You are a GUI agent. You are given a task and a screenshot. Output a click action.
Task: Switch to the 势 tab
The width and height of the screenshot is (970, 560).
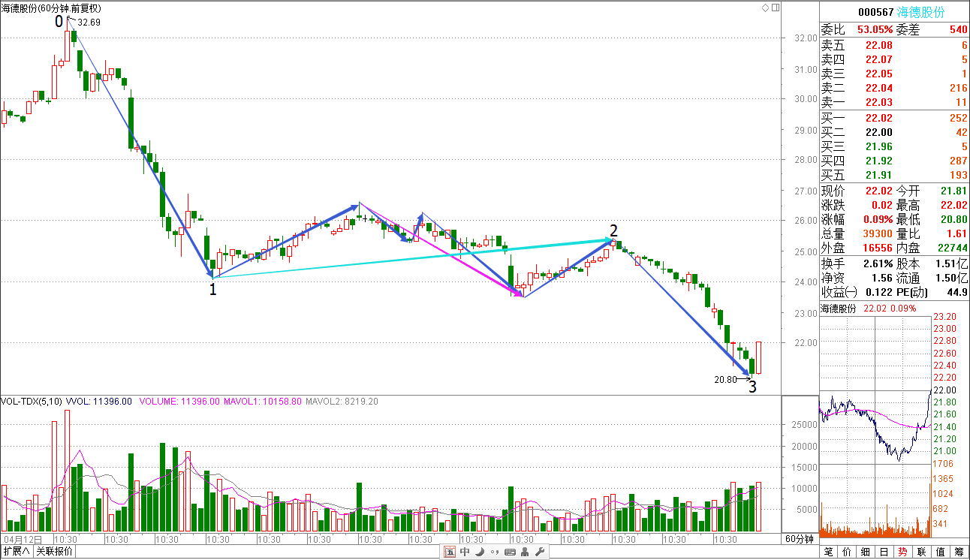tap(904, 552)
